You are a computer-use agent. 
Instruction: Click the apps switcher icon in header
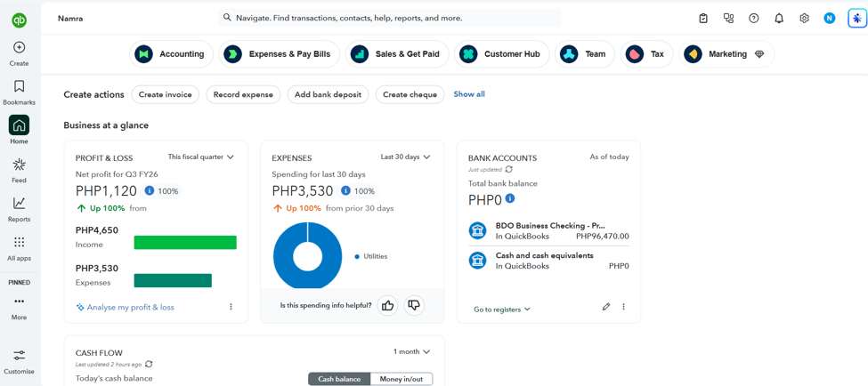tap(728, 19)
